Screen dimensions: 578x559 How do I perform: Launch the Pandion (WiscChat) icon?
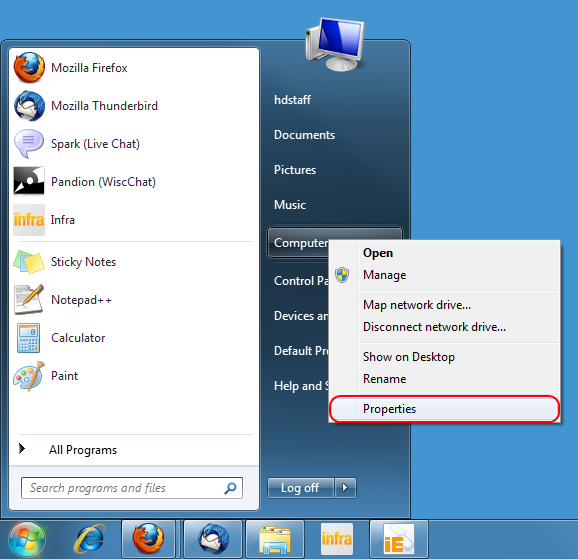coord(29,181)
